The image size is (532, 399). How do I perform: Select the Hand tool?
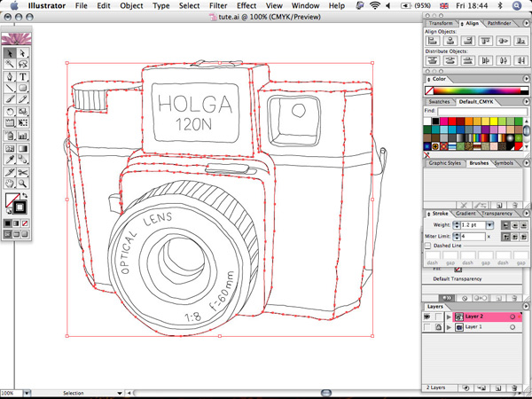(10, 184)
